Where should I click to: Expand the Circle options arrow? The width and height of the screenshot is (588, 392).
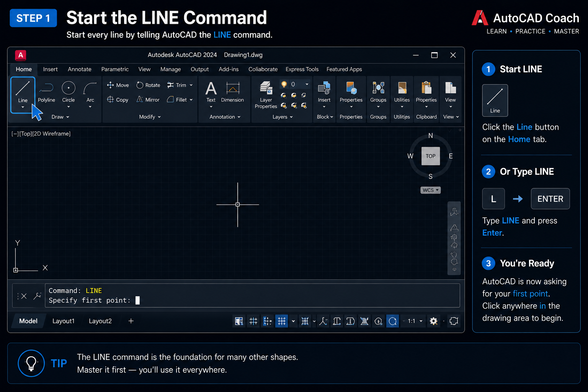tap(69, 107)
